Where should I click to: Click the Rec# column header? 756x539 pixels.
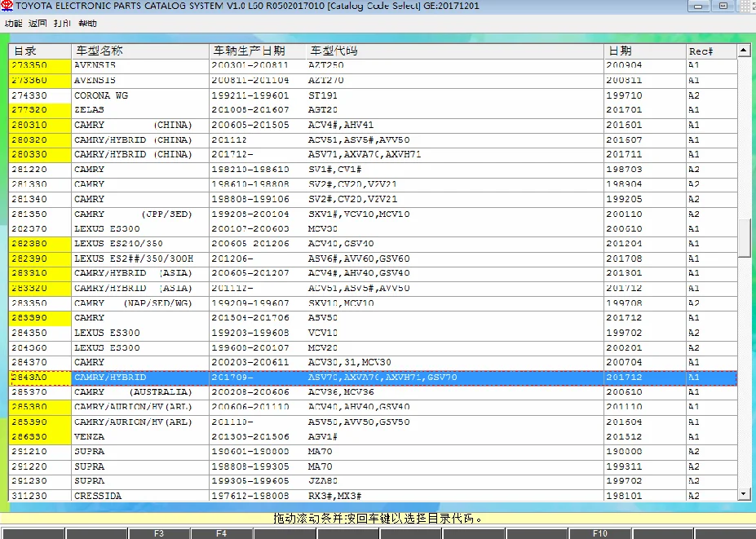(712, 51)
